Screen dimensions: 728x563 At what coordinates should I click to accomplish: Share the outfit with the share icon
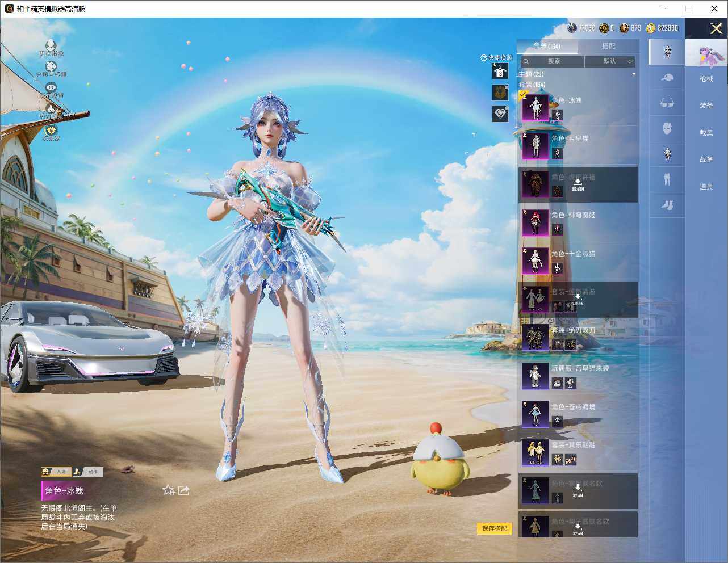tap(183, 490)
